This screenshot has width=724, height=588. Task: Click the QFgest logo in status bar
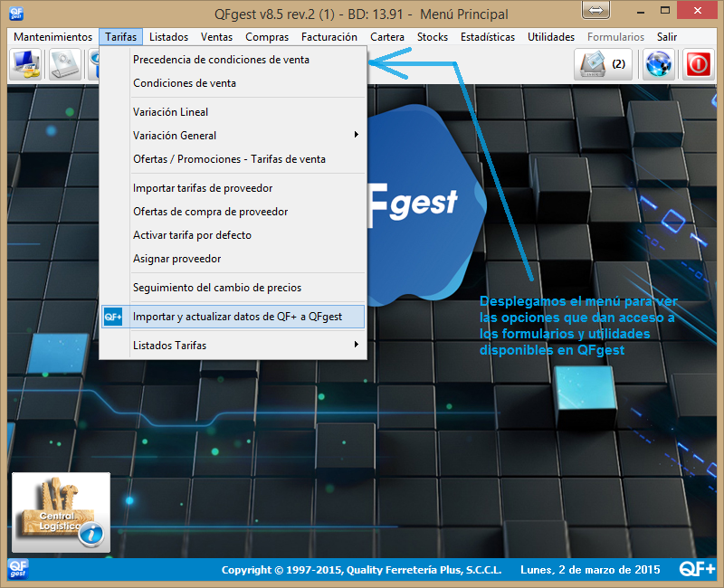pyautogui.click(x=18, y=569)
